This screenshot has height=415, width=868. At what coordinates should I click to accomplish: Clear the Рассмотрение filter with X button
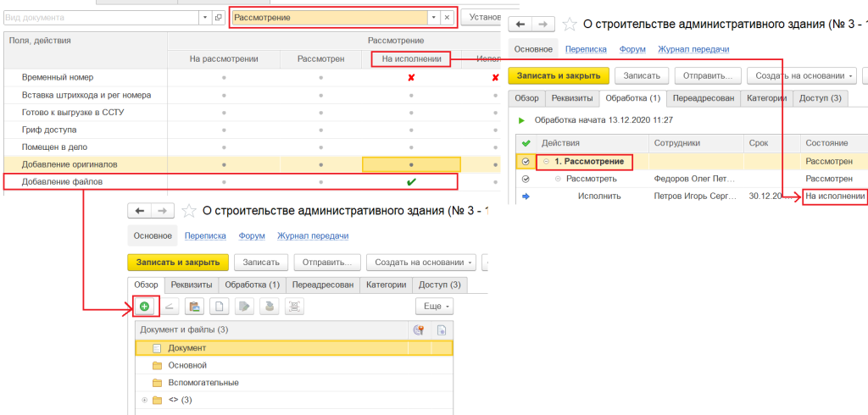click(447, 17)
